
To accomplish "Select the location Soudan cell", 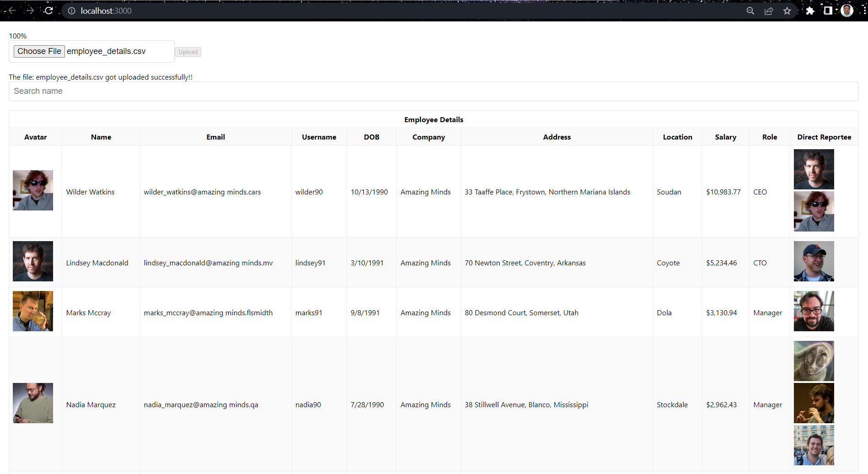I will click(x=678, y=192).
